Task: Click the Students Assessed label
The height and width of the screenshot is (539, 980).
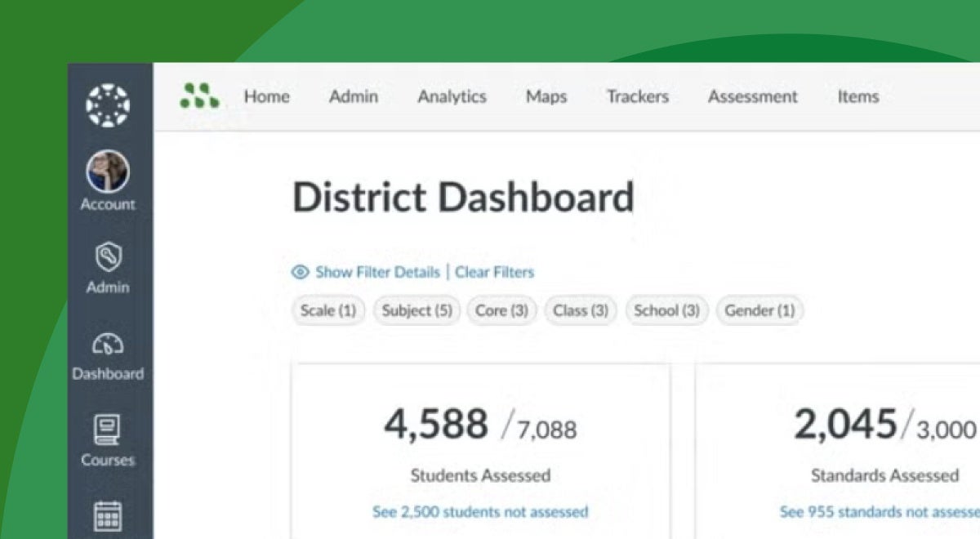Action: tap(480, 474)
